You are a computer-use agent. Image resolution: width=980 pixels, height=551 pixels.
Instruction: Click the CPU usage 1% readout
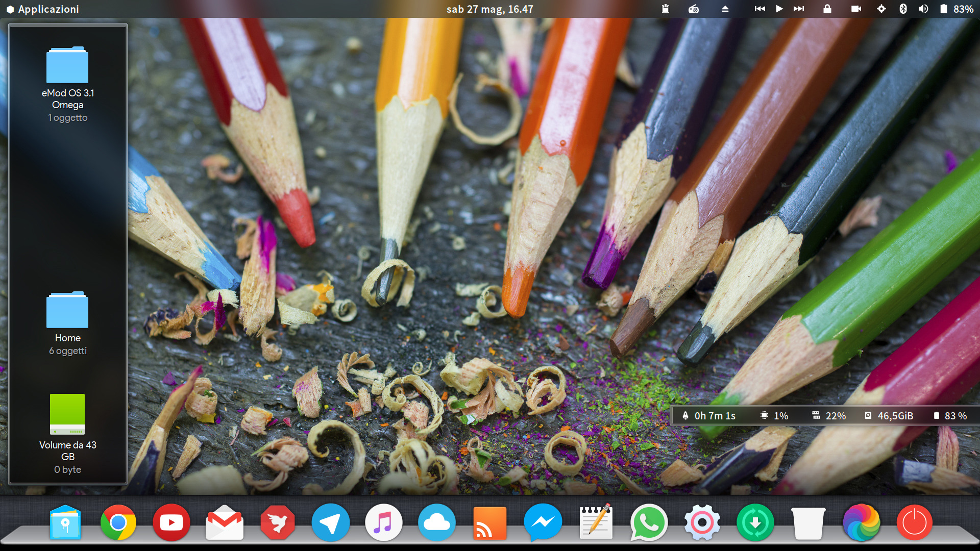775,416
